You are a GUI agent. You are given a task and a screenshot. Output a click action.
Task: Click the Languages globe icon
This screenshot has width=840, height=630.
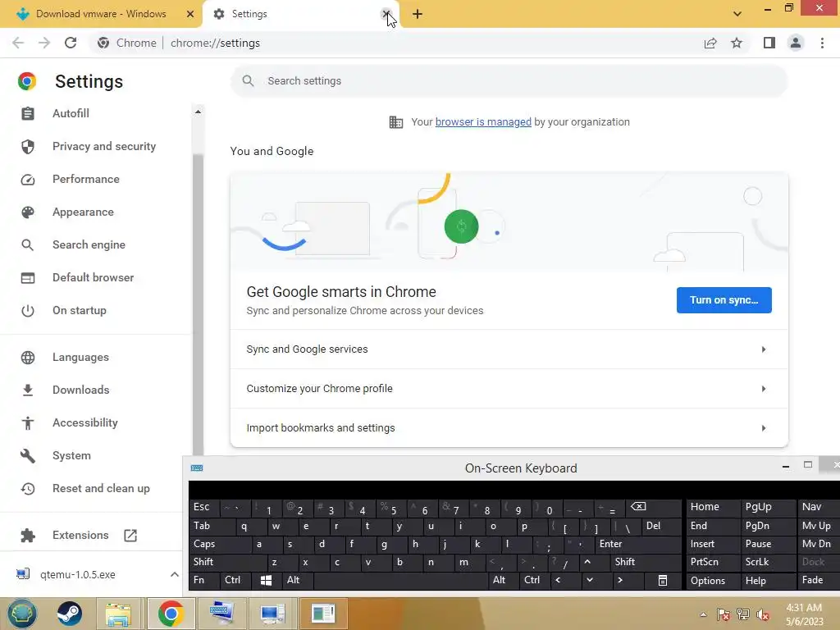point(28,358)
